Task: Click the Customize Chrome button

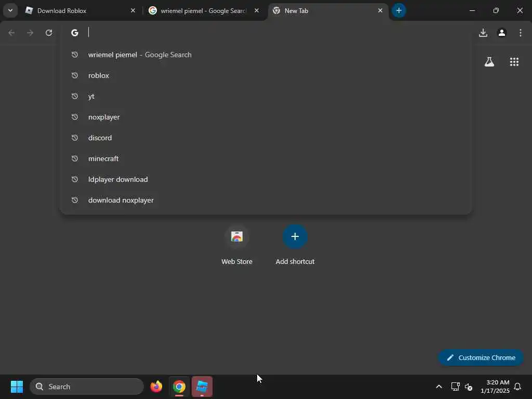Action: click(x=481, y=357)
